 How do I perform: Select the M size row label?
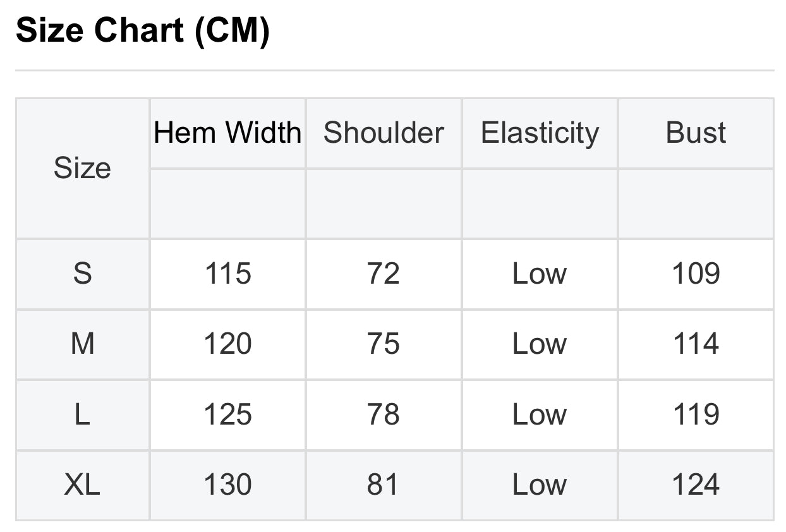point(82,344)
